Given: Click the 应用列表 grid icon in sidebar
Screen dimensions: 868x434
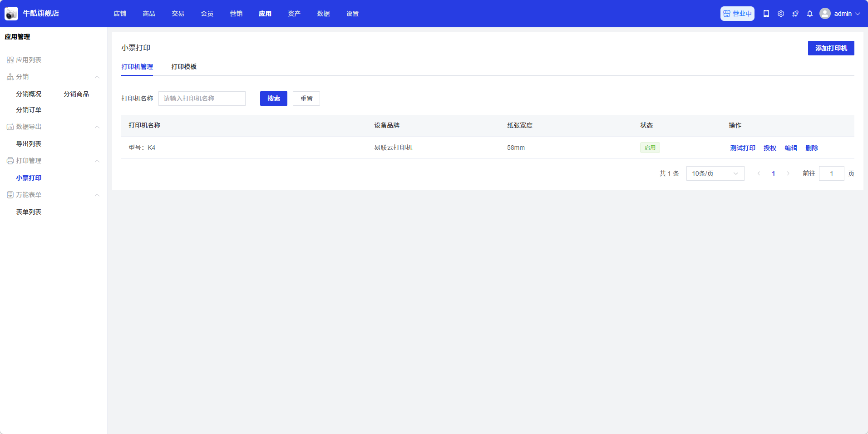Looking at the screenshot, I should [x=10, y=60].
